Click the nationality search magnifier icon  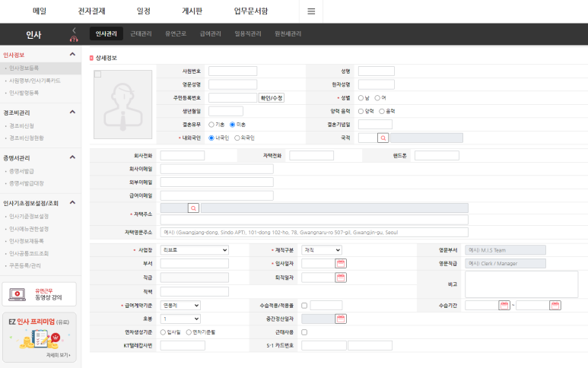coord(383,138)
